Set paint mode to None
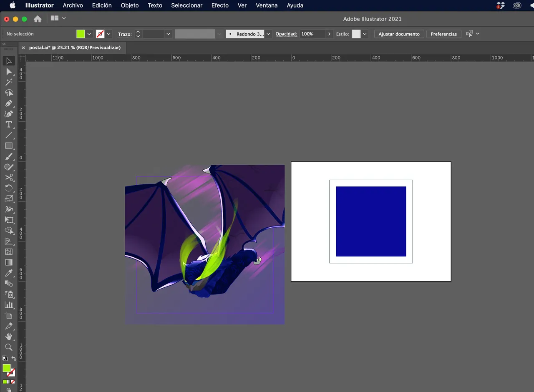534x392 pixels. [x=13, y=382]
